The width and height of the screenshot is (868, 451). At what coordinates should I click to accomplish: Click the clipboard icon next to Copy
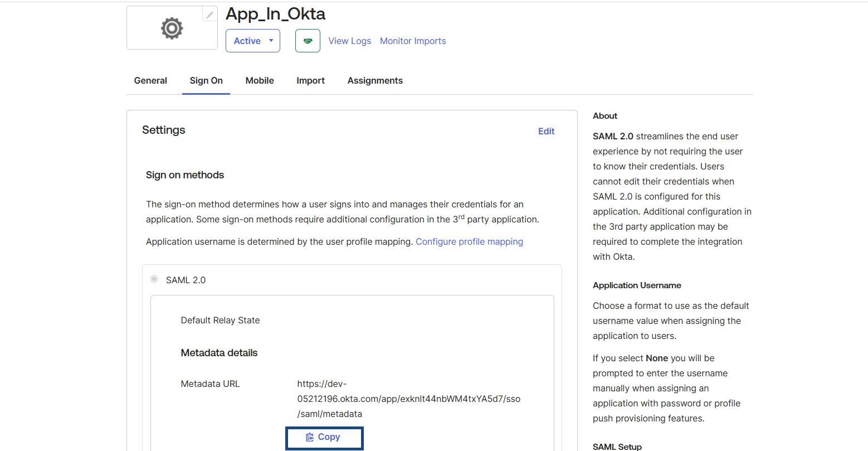[310, 437]
